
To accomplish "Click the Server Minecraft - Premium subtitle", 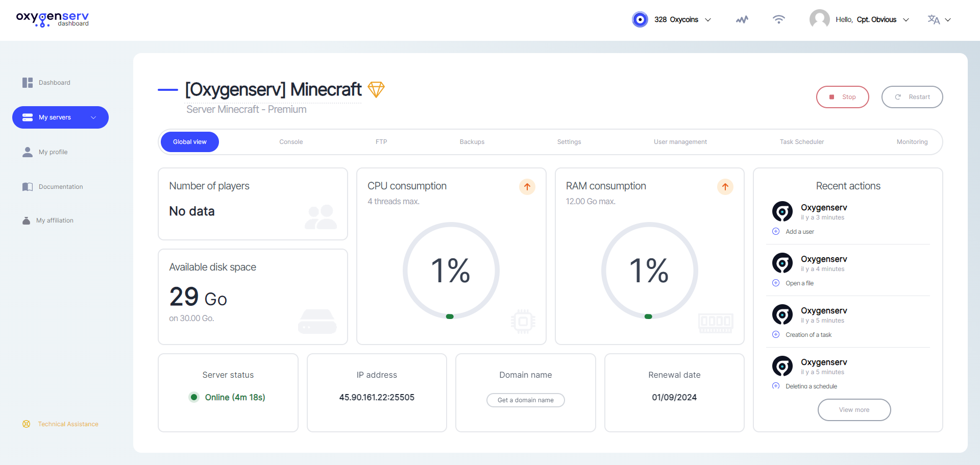I will point(247,109).
